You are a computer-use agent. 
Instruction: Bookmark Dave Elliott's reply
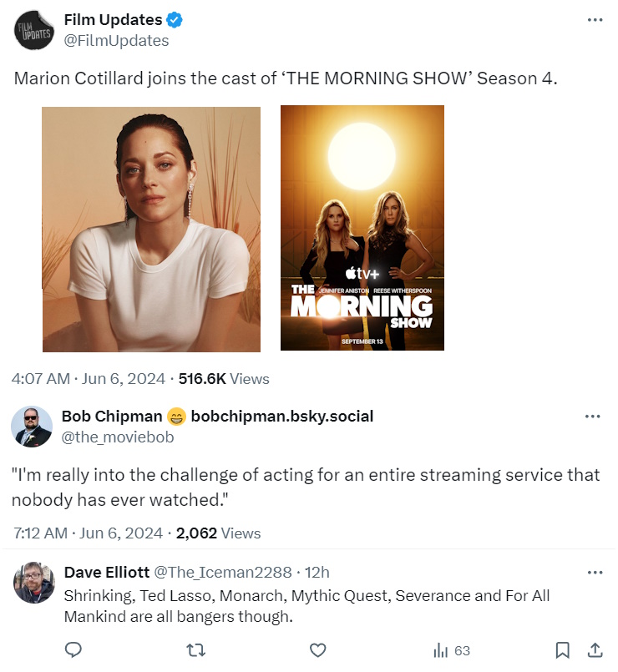(x=563, y=650)
